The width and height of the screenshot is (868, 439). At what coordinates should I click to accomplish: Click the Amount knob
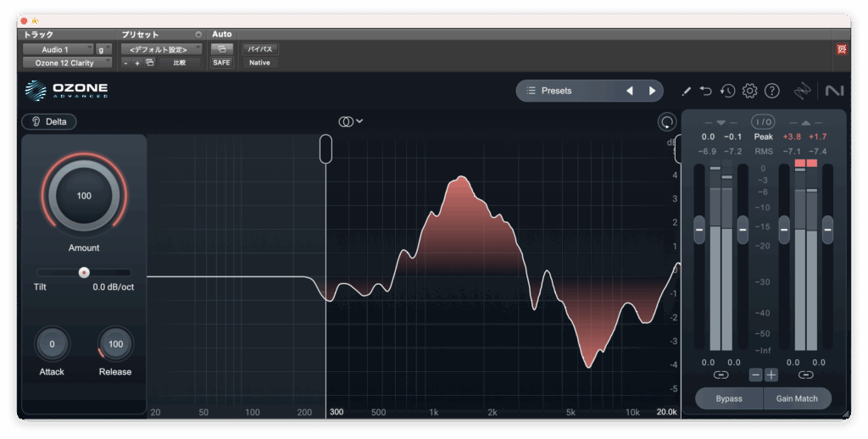[84, 196]
